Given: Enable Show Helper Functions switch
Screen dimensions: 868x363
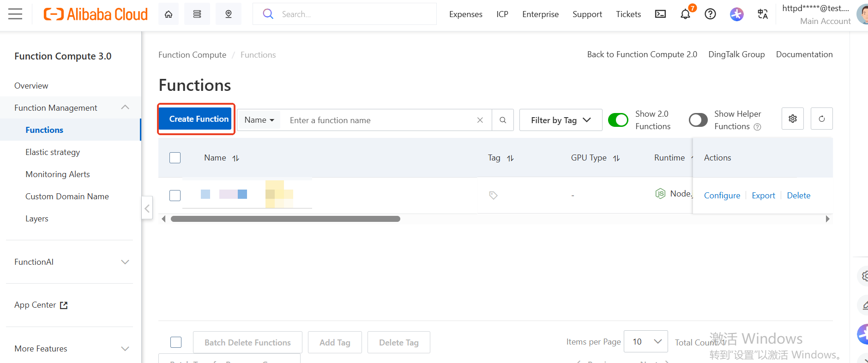Looking at the screenshot, I should pos(698,120).
